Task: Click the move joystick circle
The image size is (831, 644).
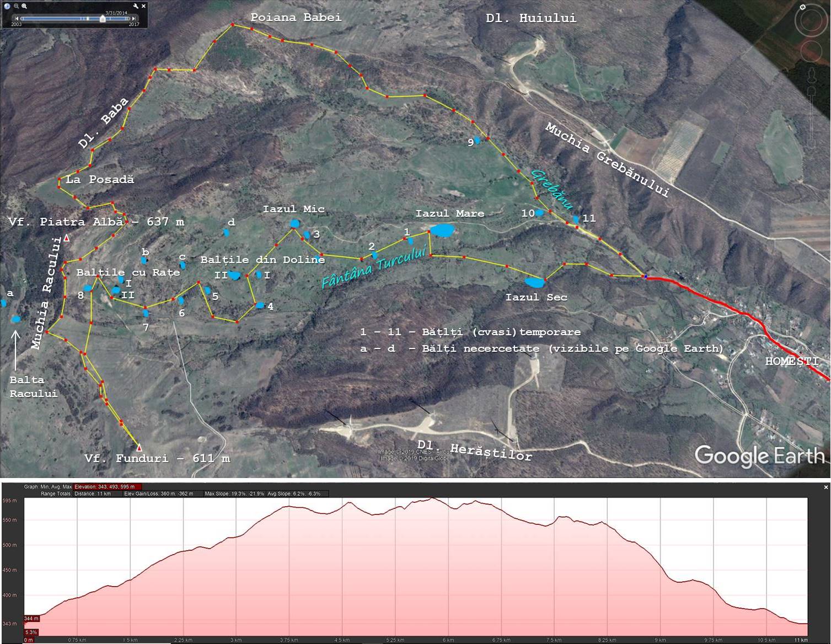Action: (812, 51)
